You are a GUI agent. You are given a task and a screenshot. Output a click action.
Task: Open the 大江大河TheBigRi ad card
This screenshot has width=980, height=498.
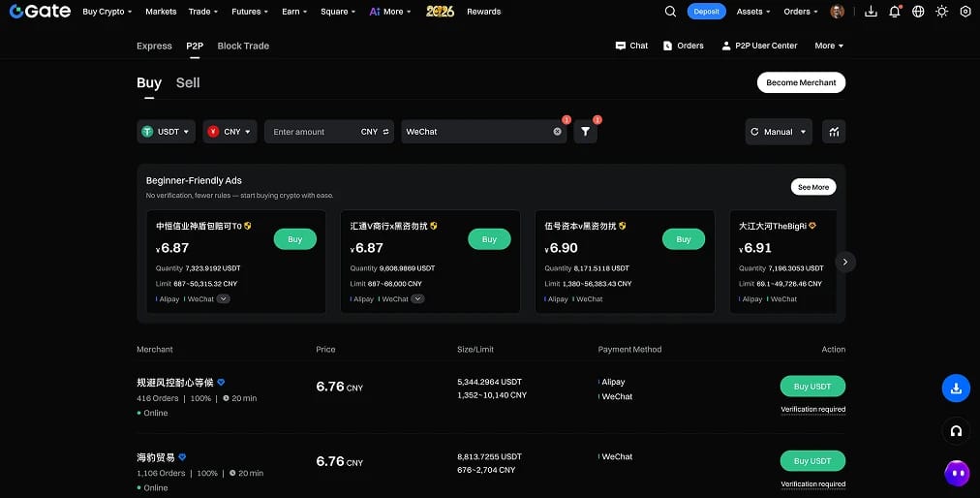782,262
